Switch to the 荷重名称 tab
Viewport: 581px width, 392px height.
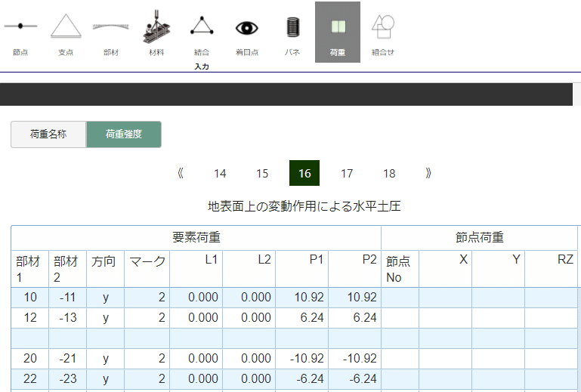tap(48, 134)
